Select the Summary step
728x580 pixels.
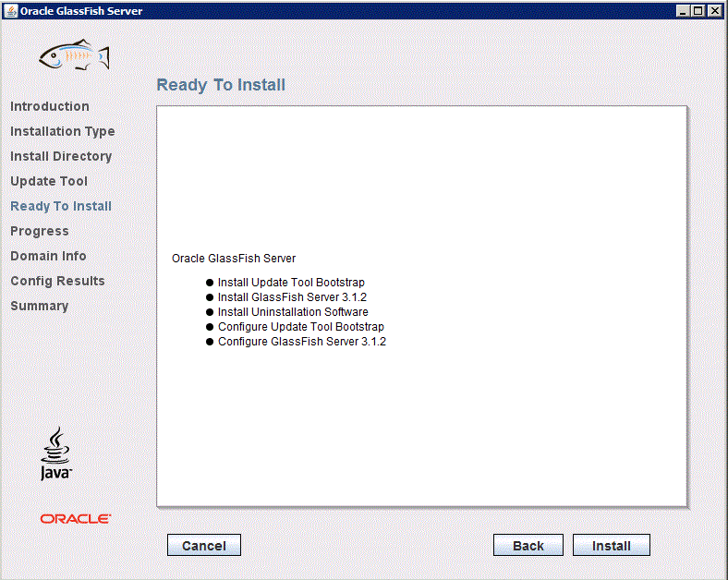40,306
